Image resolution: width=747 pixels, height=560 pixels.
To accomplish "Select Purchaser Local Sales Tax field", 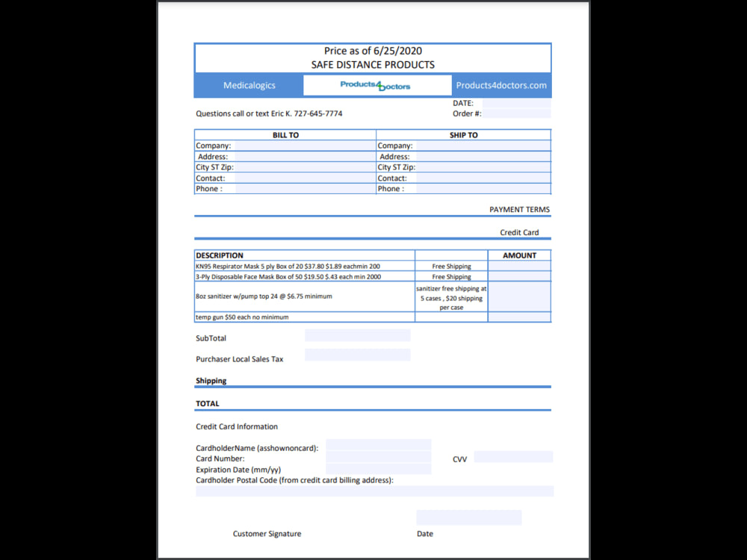I will coord(357,355).
